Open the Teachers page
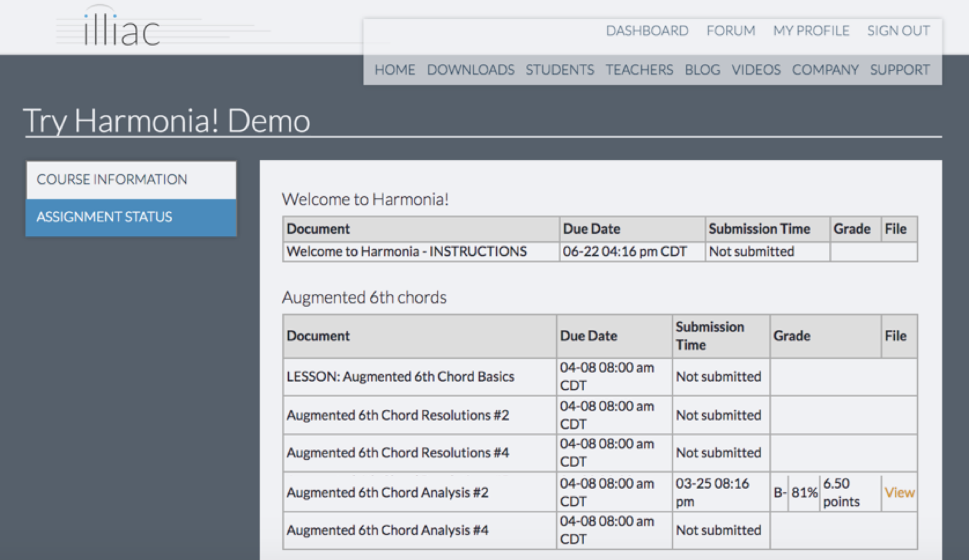969x560 pixels. (x=639, y=70)
